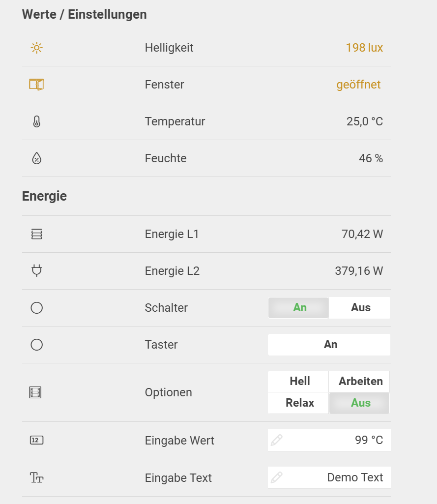Image resolution: width=437 pixels, height=504 pixels.
Task: Click the pencil icon beside 99 °C
Action: pyautogui.click(x=277, y=440)
